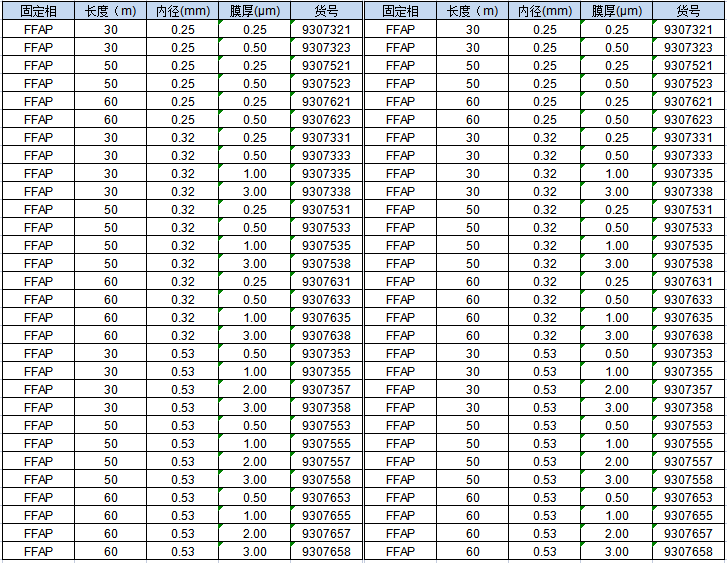The image size is (727, 563).
Task: Click part number 9307655 in the right table
Action: [689, 516]
